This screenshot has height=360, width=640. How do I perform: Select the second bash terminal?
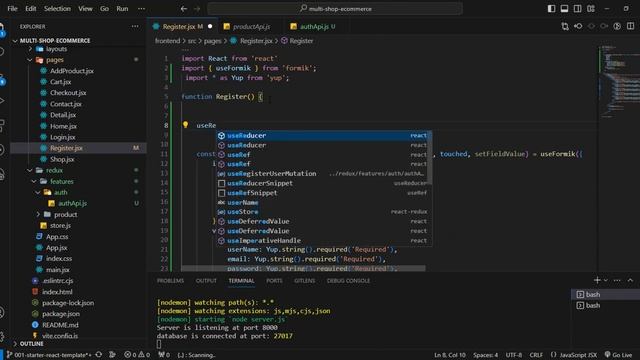(606, 305)
